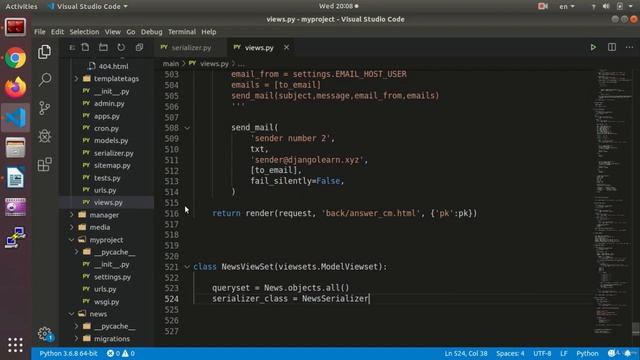Image resolution: width=640 pixels, height=360 pixels.
Task: Show errors and warnings count in status bar
Action: [121, 353]
